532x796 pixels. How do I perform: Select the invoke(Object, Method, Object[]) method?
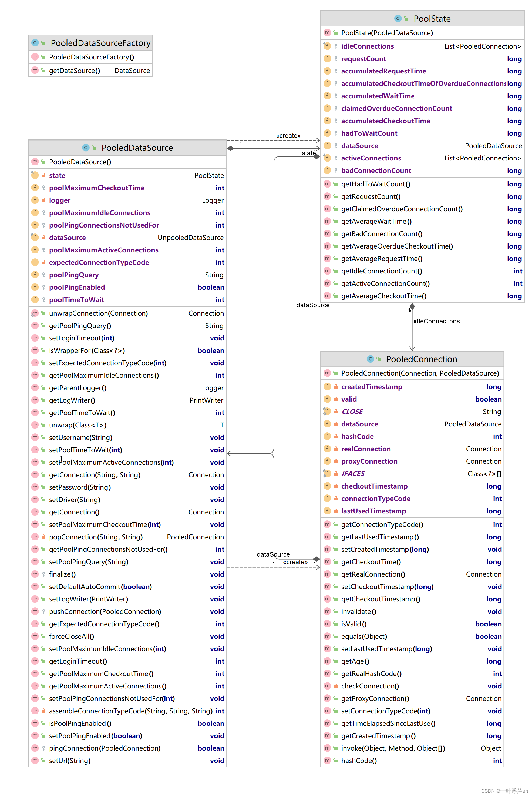(x=393, y=748)
